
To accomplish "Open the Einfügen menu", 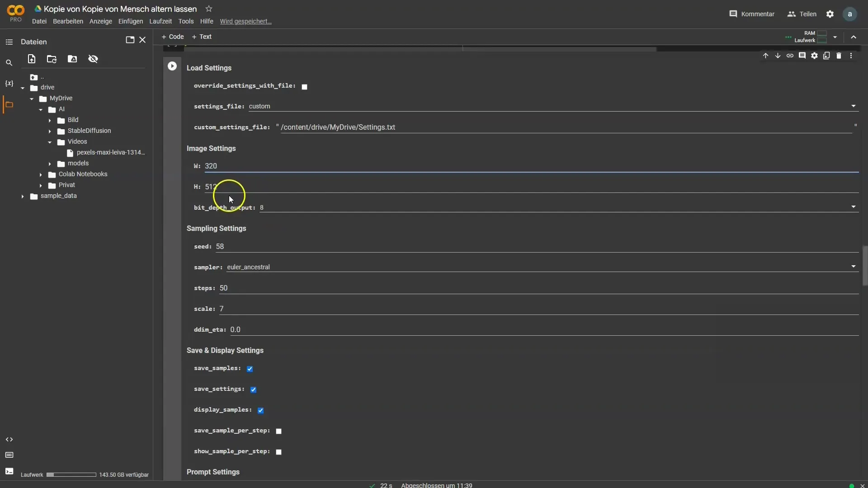I will (x=131, y=21).
